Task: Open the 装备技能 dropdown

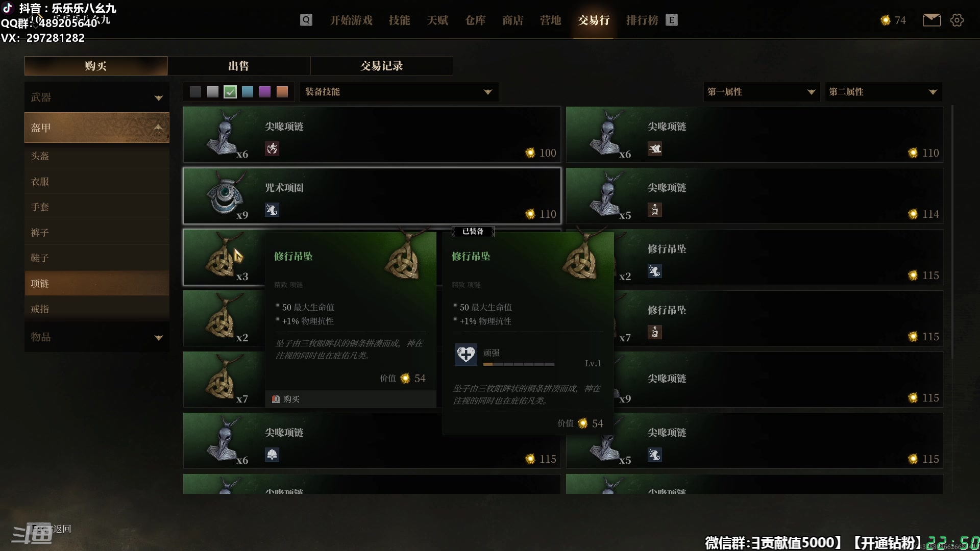Action: coord(399,92)
